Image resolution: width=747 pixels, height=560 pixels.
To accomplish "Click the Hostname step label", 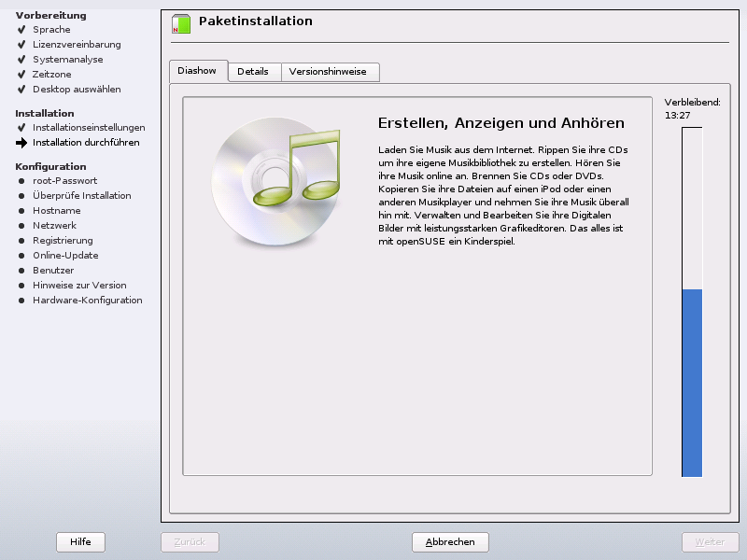I will pyautogui.click(x=57, y=211).
